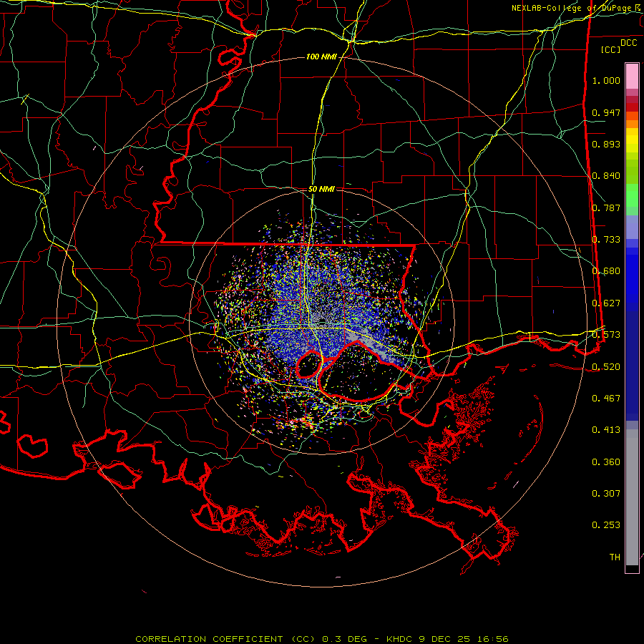Click the 100 NMI range ring label
Viewport: 644px width, 644px height.
click(321, 57)
